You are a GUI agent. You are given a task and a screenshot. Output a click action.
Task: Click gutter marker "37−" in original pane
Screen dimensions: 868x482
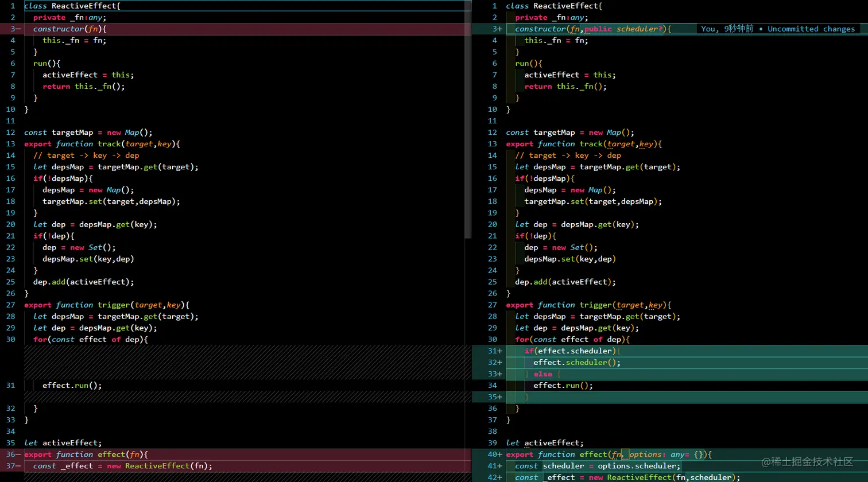point(13,465)
